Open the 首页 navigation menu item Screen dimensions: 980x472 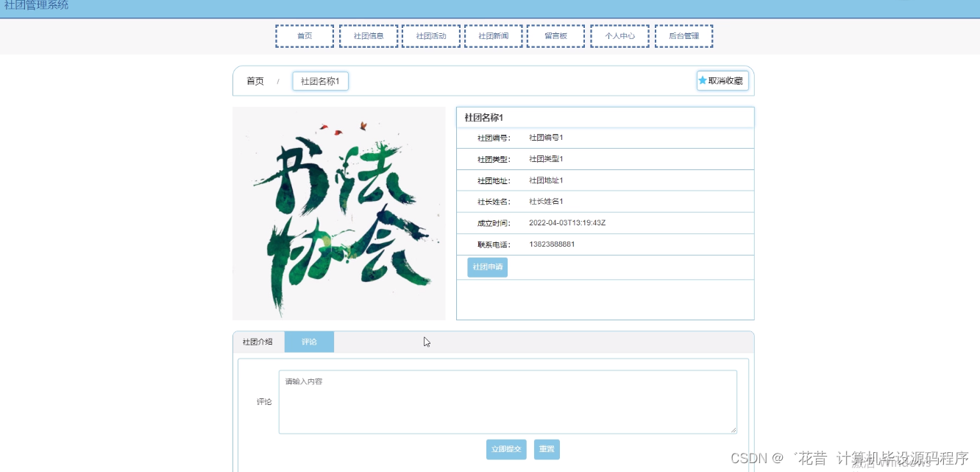click(305, 36)
